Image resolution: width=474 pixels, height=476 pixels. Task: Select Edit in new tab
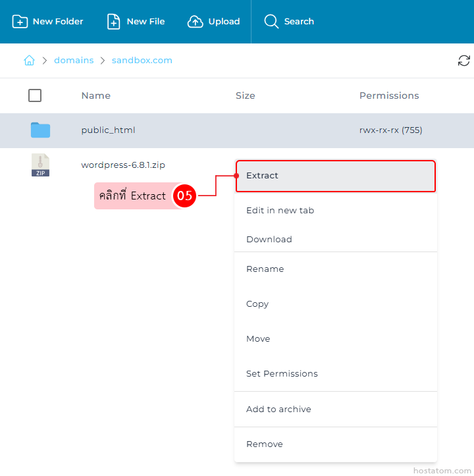pyautogui.click(x=280, y=211)
